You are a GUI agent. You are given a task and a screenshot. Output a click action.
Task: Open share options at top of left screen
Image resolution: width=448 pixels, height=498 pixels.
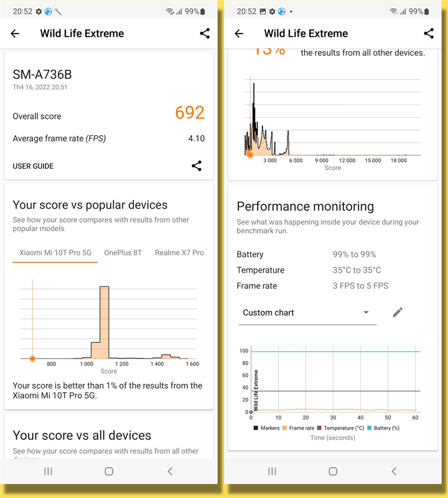click(205, 34)
